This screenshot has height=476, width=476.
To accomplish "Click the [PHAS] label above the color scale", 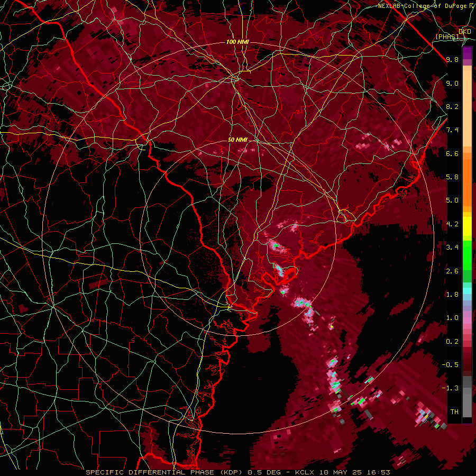I will coord(447,36).
